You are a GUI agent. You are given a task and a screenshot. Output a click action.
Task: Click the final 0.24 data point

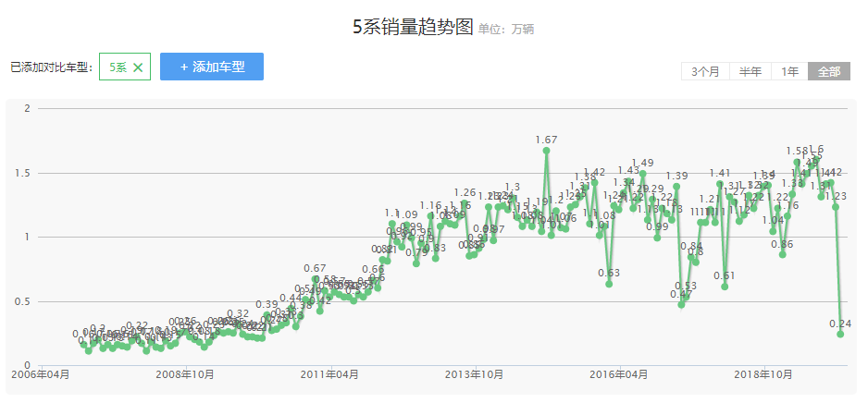click(x=840, y=334)
